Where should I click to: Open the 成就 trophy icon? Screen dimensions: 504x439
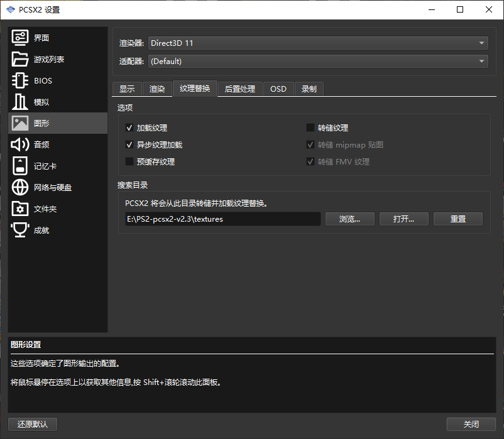point(20,230)
